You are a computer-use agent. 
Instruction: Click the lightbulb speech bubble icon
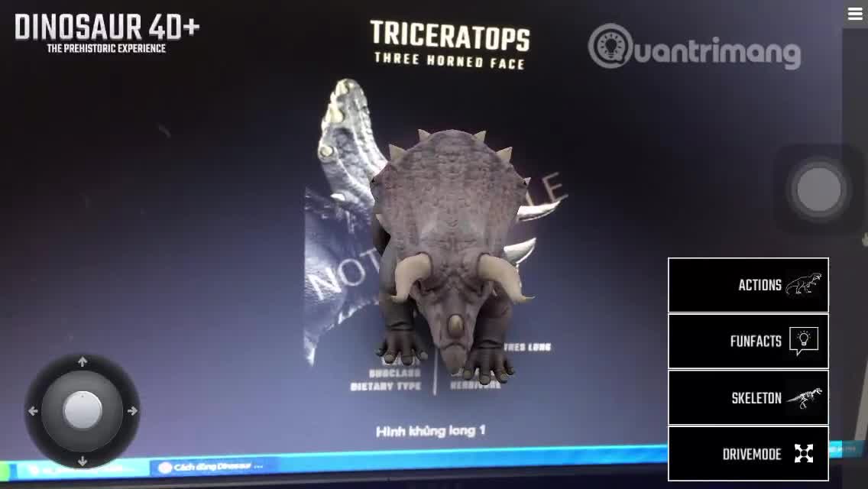804,341
